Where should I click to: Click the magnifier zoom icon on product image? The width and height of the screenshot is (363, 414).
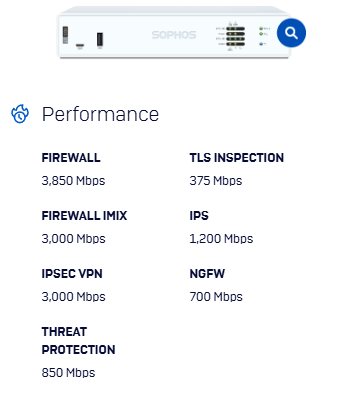291,33
